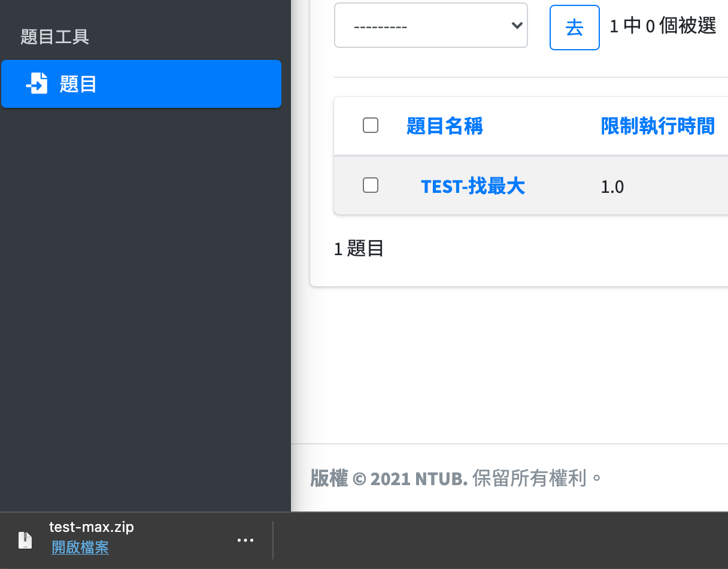This screenshot has width=728, height=569.
Task: Click the '1 題目' result count text
Action: click(359, 248)
